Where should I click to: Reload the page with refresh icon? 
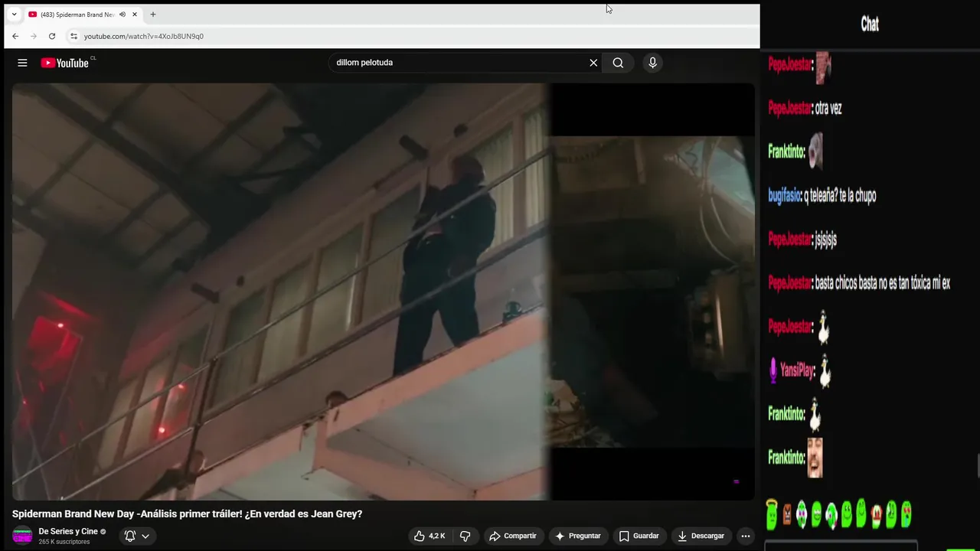(52, 36)
